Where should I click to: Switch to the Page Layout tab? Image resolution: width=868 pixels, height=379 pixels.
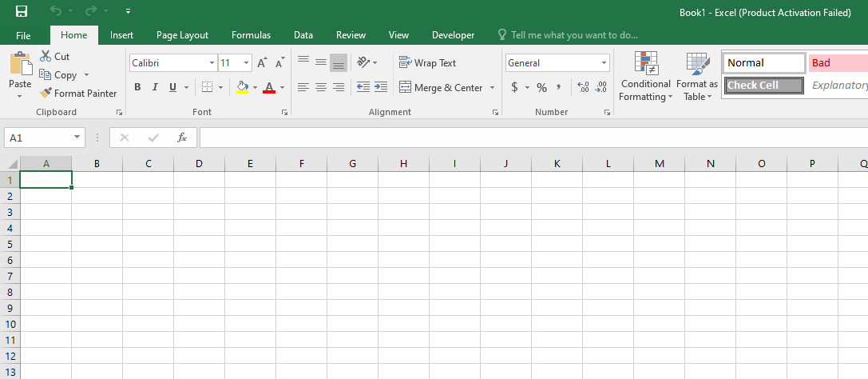click(182, 35)
